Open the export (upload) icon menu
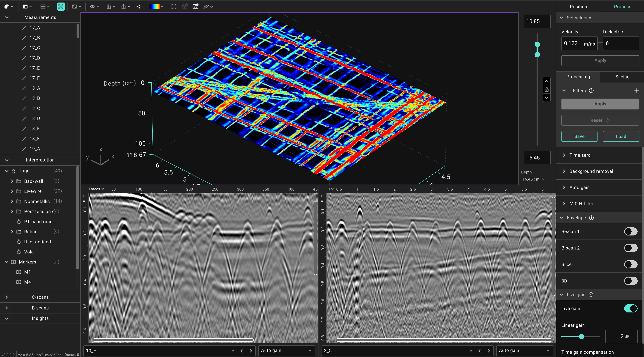 126,7
